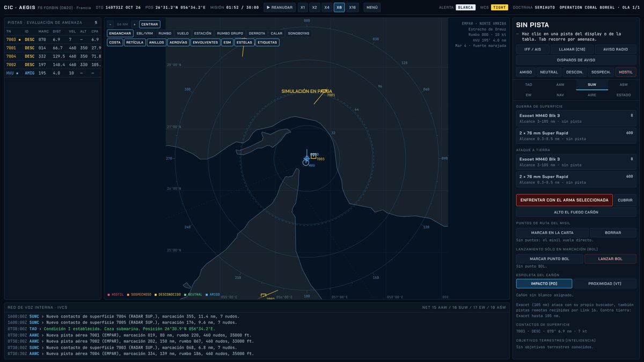Click the IFF / AIS interrogation button
Image resolution: width=644 pixels, height=362 pixels.
pyautogui.click(x=532, y=49)
